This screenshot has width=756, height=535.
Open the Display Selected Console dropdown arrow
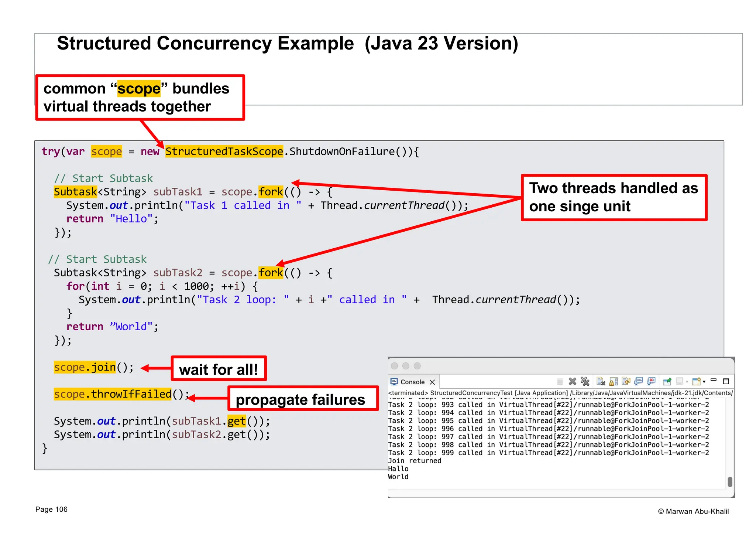pyautogui.click(x=687, y=382)
